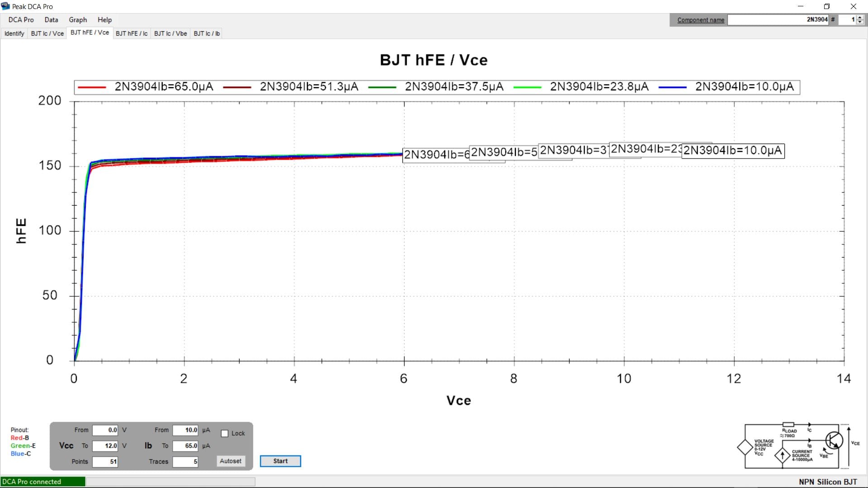Click the Start button
The height and width of the screenshot is (488, 868).
(x=280, y=460)
